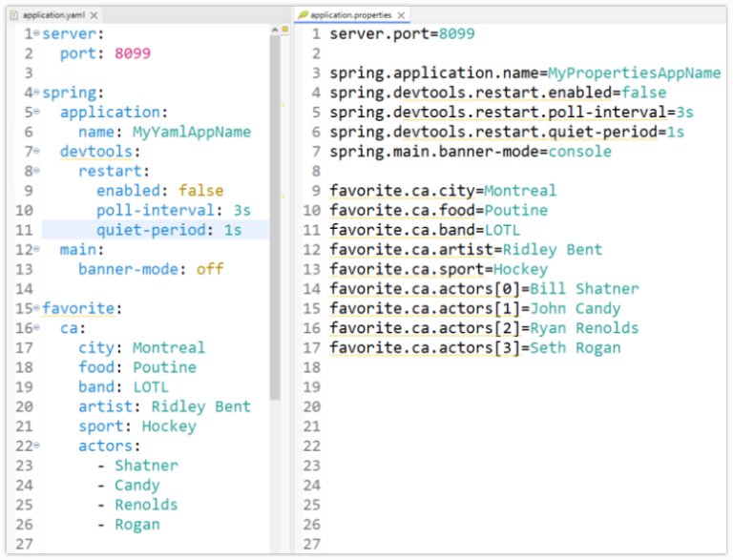This screenshot has width=733, height=560.
Task: Fold the devtools section on line 7
Action: pos(37,151)
